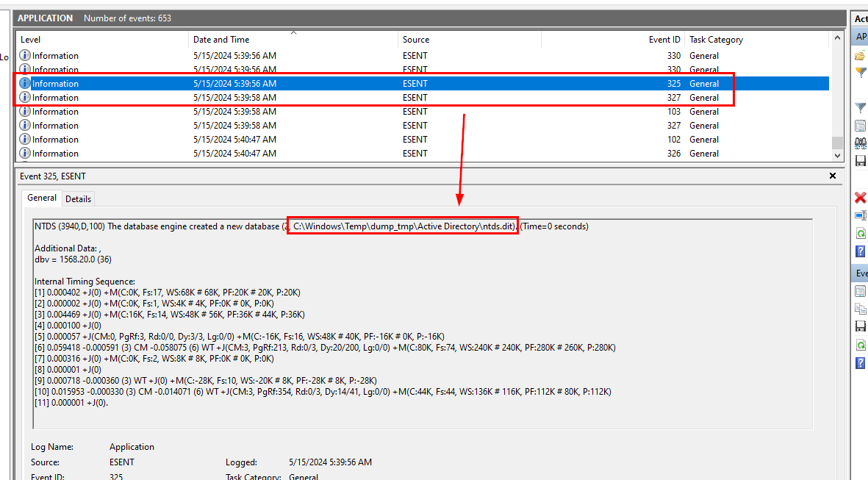Select the General tab

[42, 198]
